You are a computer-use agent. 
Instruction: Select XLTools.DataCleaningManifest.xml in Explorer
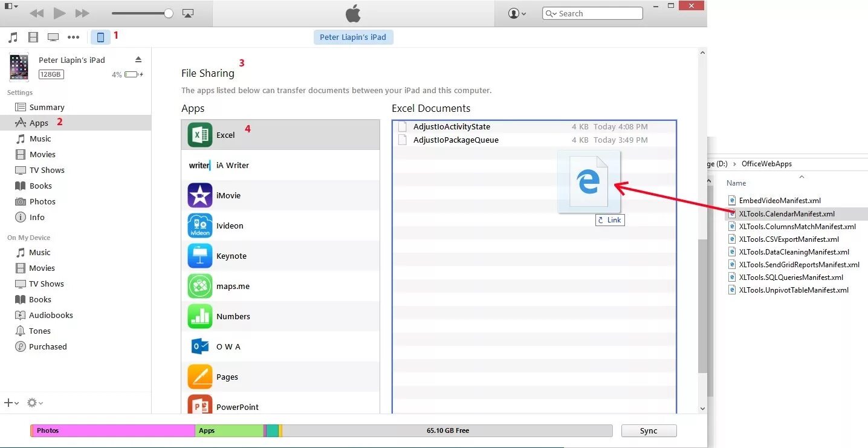point(794,252)
